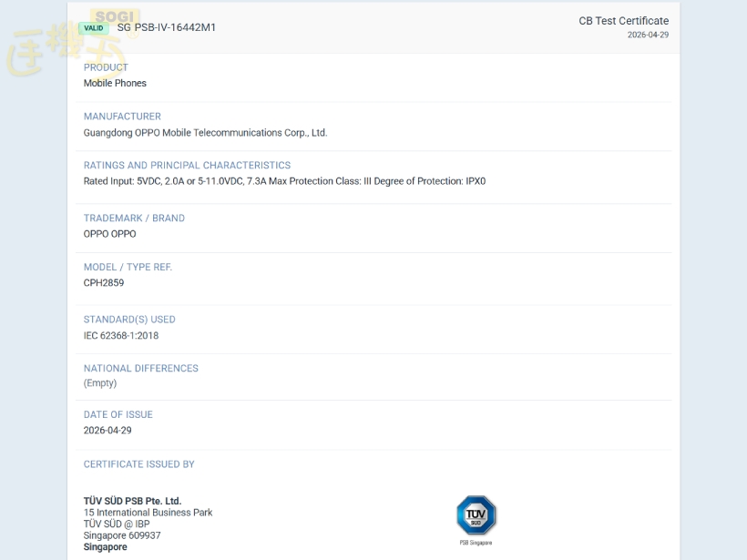Click the CERTIFICATE ISSUED BY label
Viewport: 747px width, 560px height.
139,464
